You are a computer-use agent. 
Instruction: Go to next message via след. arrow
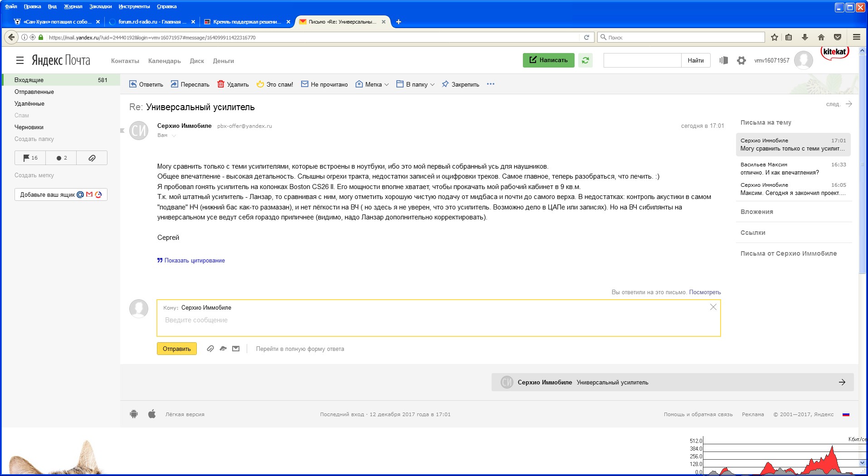click(839, 104)
